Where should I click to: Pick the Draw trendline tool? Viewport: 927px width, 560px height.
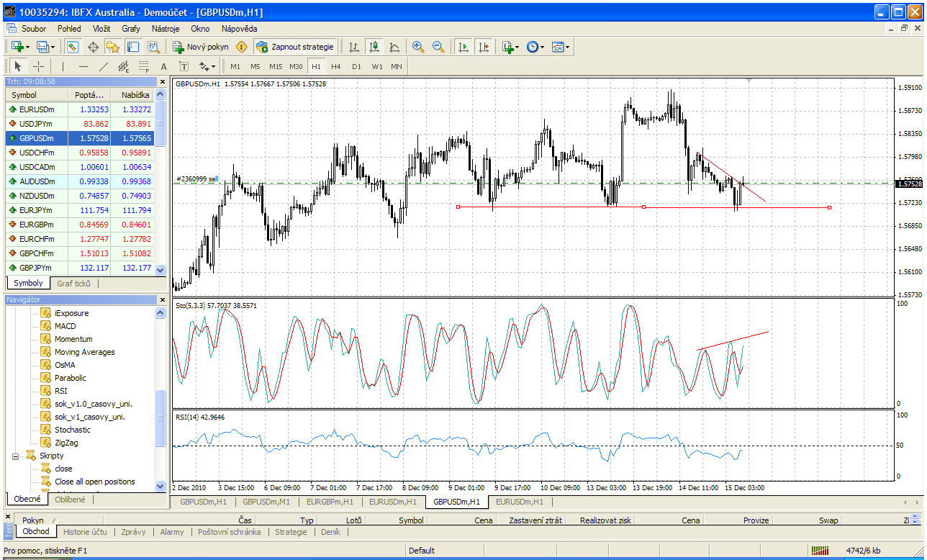tap(103, 66)
